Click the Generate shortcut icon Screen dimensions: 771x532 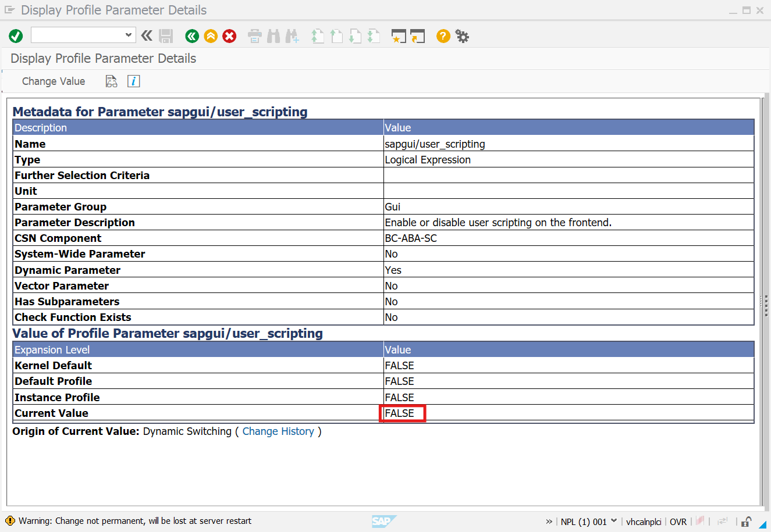[417, 36]
